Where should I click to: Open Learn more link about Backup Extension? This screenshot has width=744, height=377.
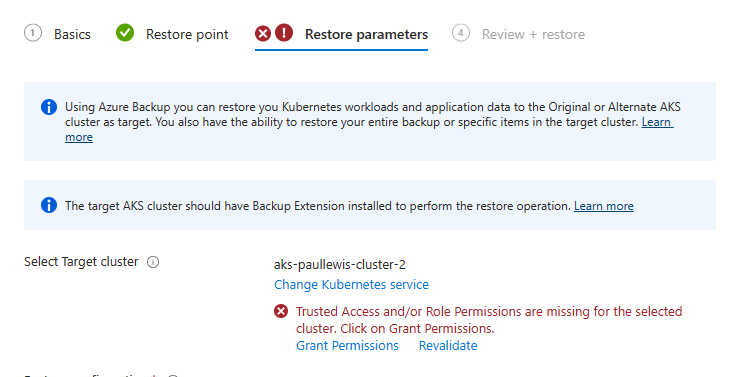point(604,206)
